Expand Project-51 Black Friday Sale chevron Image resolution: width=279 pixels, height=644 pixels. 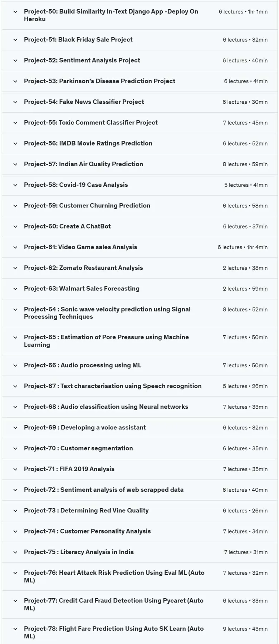pyautogui.click(x=15, y=40)
